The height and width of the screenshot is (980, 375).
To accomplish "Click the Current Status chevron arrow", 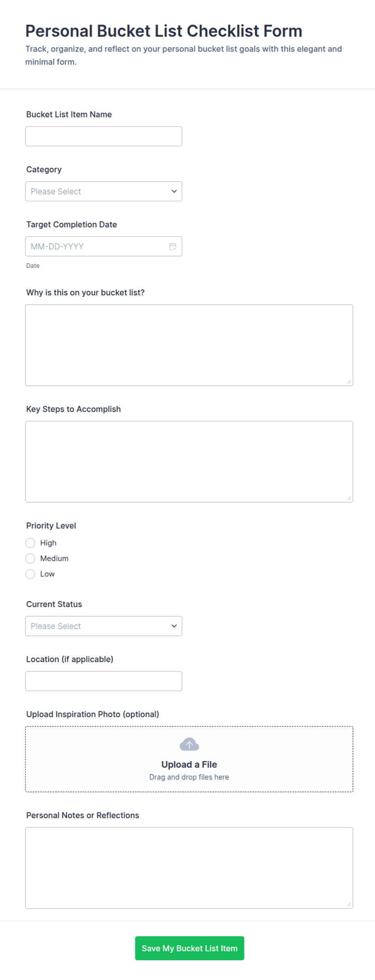I will 174,626.
